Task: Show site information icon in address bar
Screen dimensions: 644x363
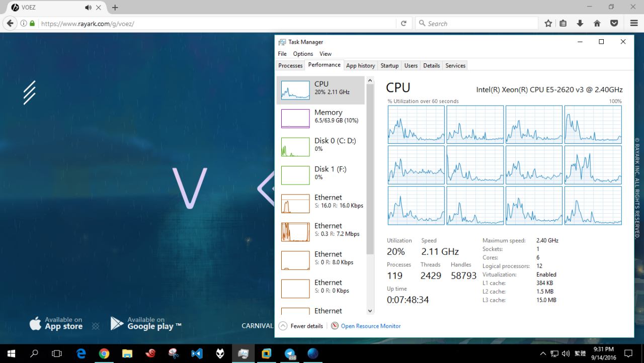Action: tap(24, 23)
